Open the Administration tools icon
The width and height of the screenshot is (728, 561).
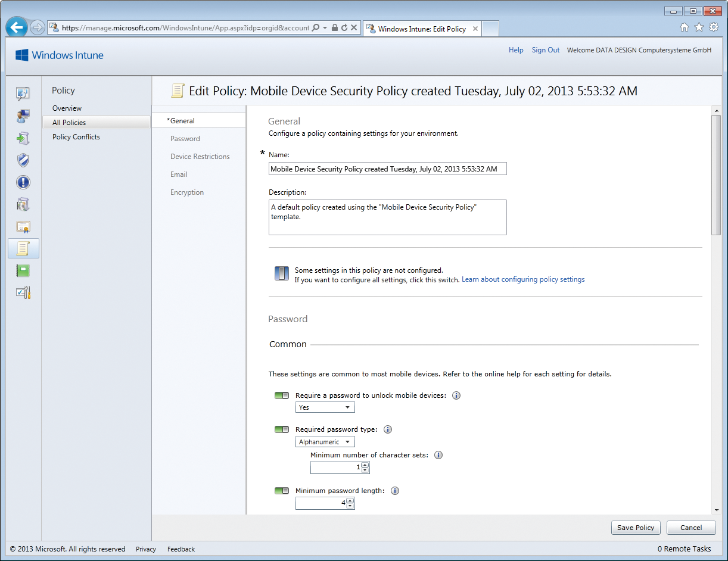tap(23, 292)
